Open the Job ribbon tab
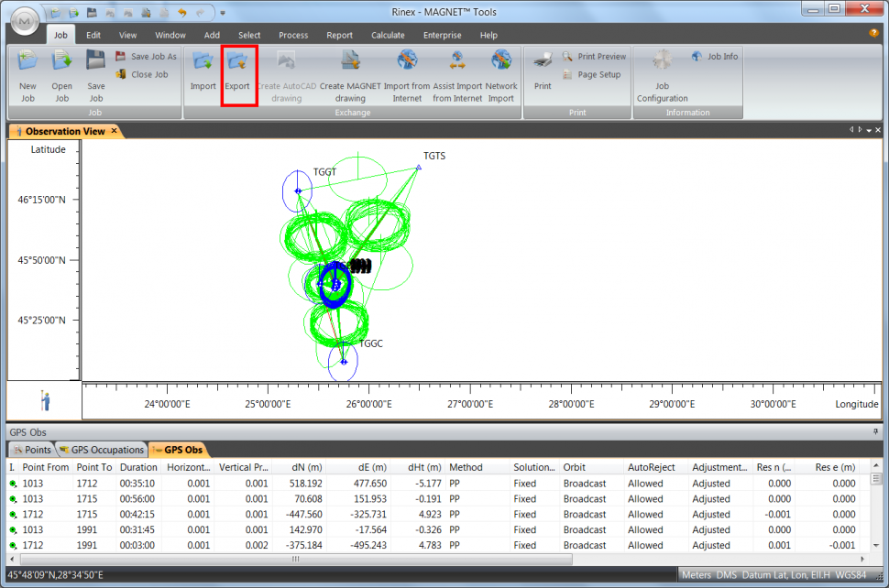The width and height of the screenshot is (889, 588). (x=60, y=35)
